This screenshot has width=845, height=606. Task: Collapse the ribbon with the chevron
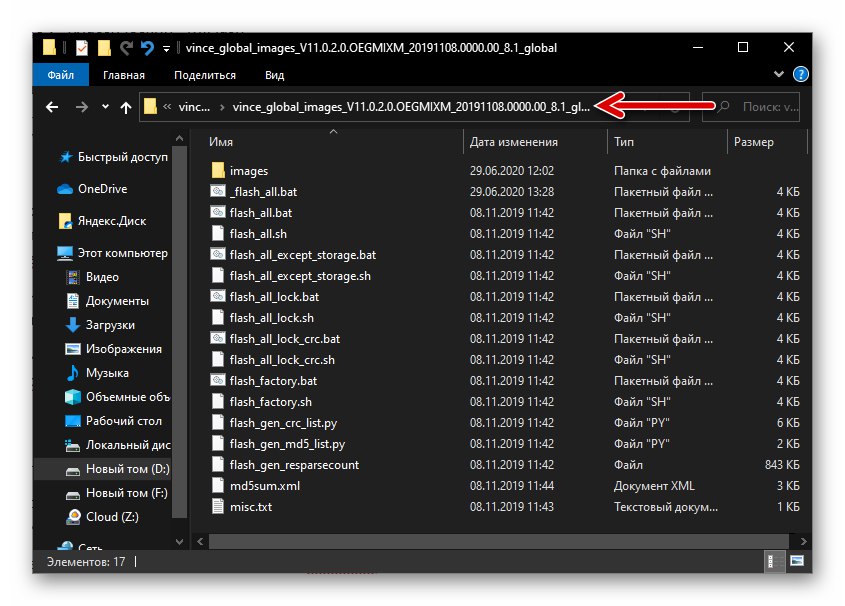pyautogui.click(x=779, y=74)
